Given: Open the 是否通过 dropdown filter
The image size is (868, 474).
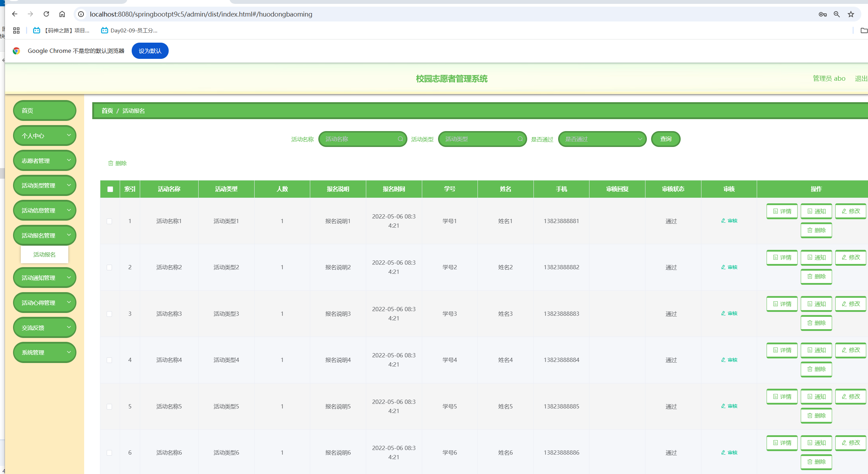Looking at the screenshot, I should pyautogui.click(x=602, y=139).
